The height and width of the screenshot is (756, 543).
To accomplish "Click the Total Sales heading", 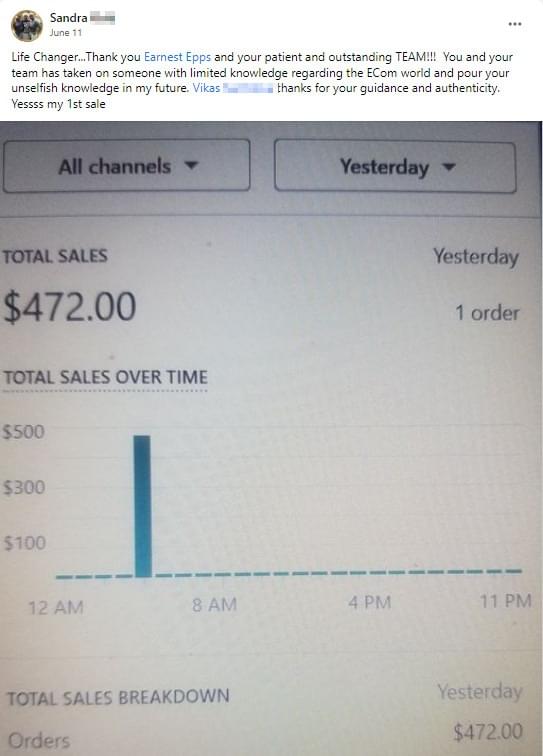I will [x=55, y=256].
